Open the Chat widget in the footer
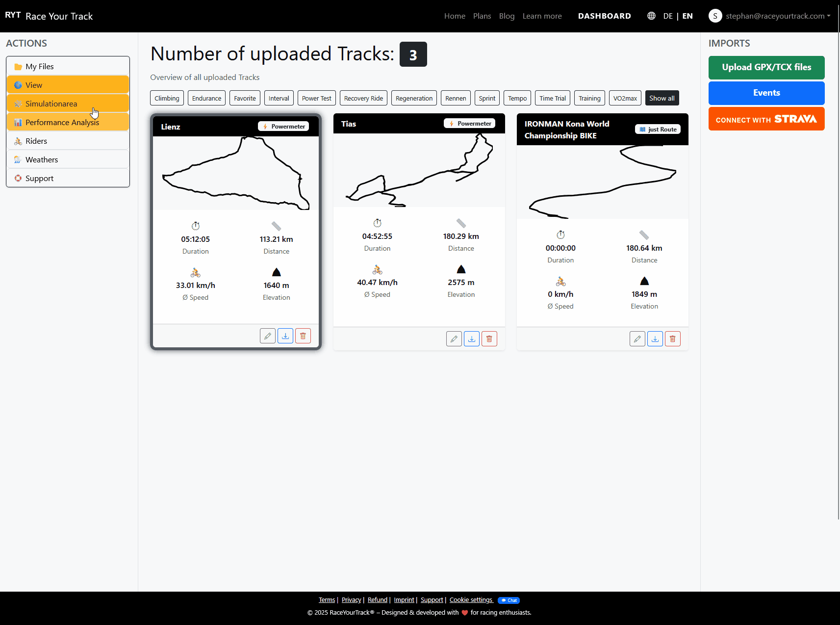This screenshot has height=625, width=840. point(509,600)
